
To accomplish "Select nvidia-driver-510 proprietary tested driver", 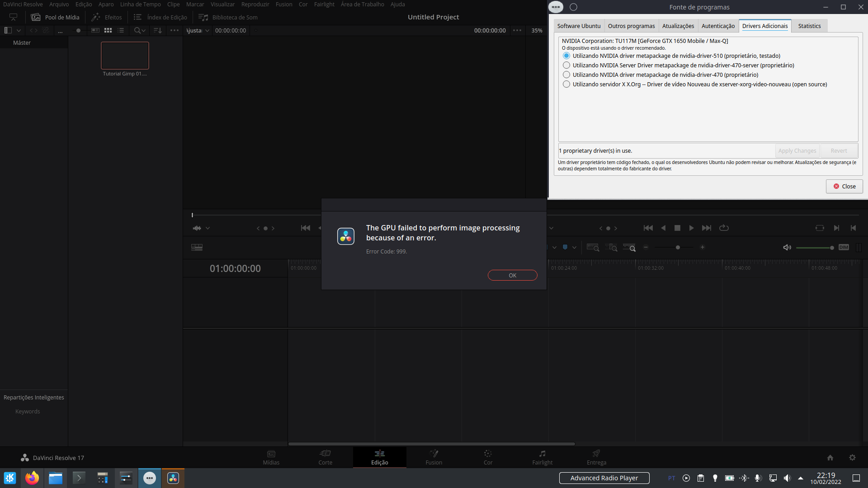I will (566, 56).
